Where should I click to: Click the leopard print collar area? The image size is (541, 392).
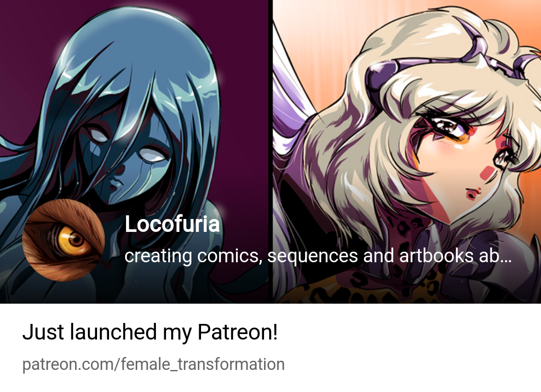click(345, 294)
